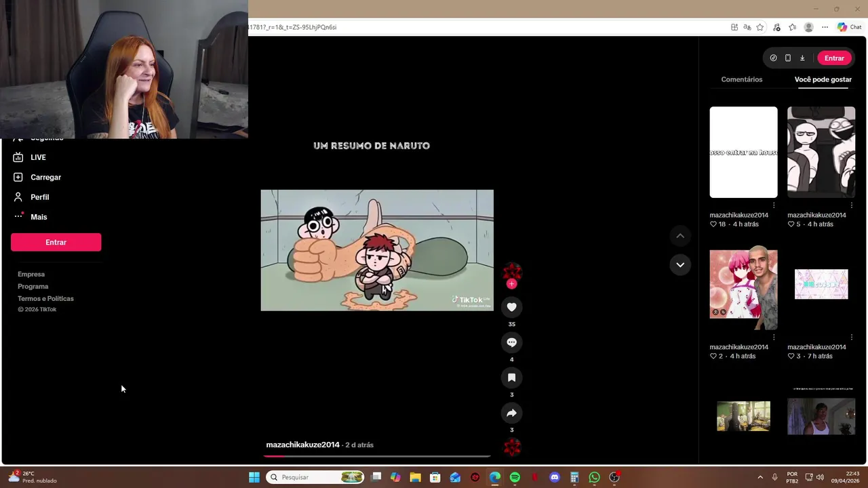
Task: Open the creator avatar above the follow badge
Action: click(x=511, y=271)
